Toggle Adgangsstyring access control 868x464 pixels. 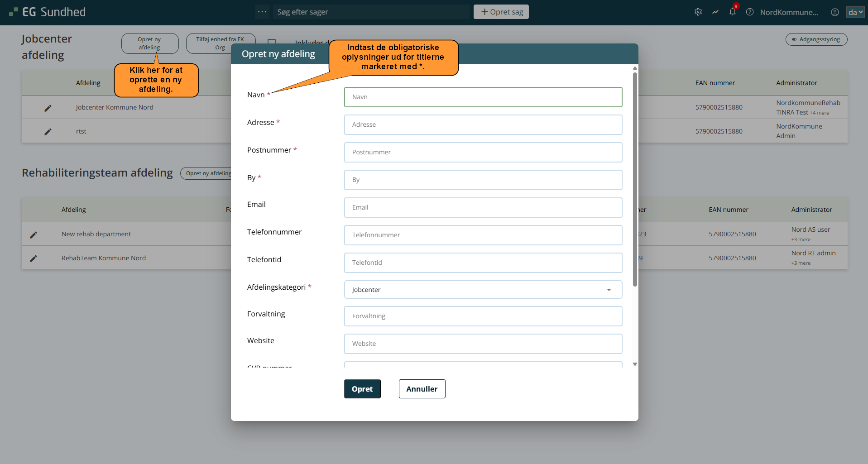[816, 39]
